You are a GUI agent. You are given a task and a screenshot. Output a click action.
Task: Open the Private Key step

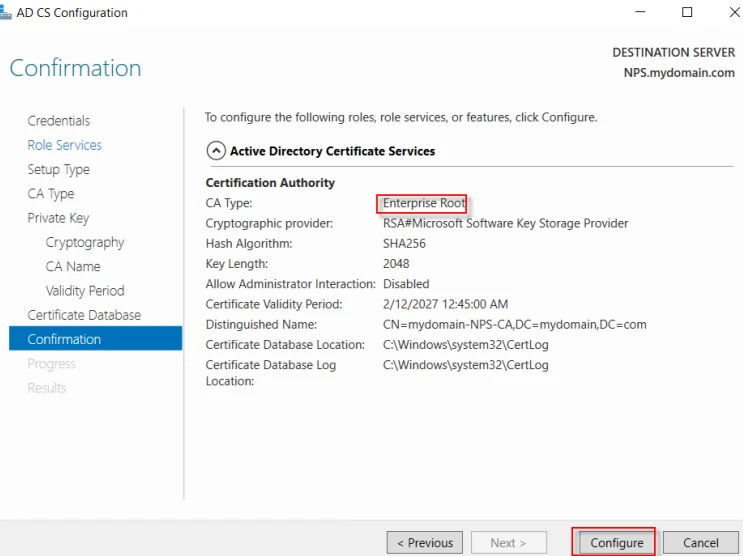(58, 218)
